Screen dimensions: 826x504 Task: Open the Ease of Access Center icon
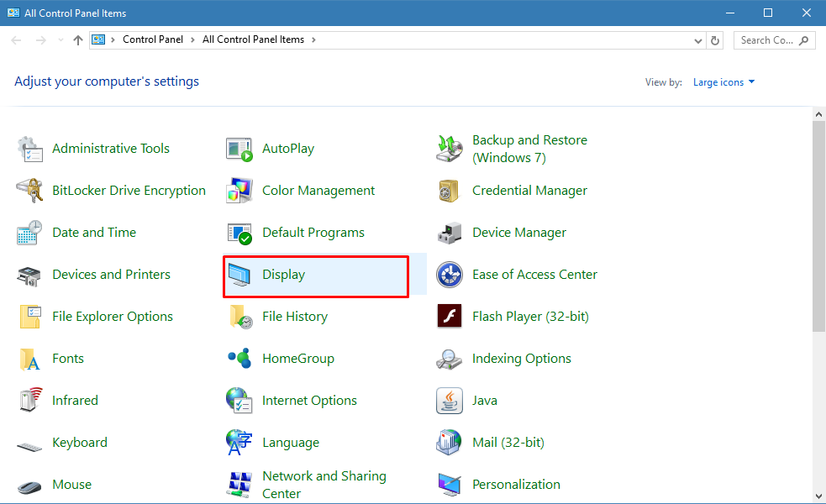point(450,275)
